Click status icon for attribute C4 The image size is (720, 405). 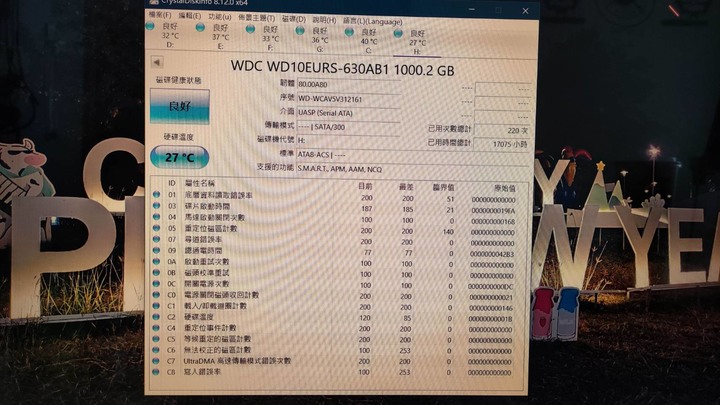(157, 328)
